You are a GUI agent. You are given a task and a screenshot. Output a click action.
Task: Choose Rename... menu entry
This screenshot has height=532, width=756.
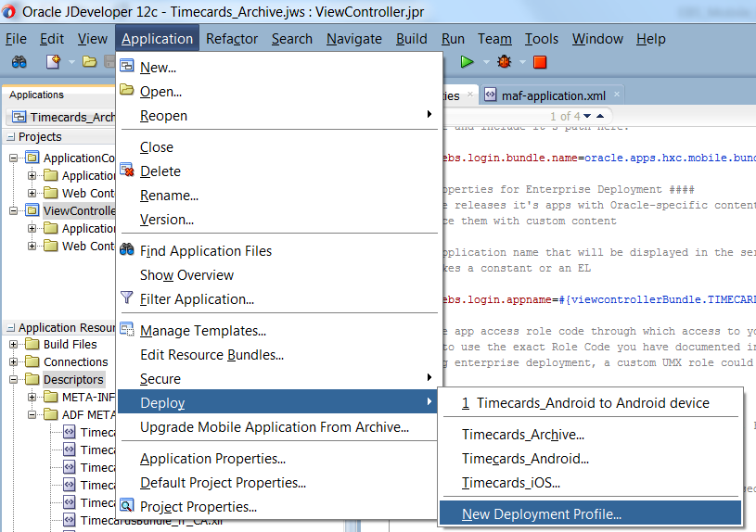(x=279, y=196)
